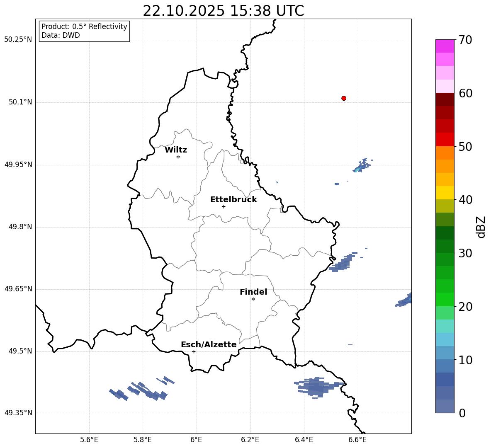Image resolution: width=491 pixels, height=448 pixels.
Task: Click the 50.1°N latitude label
Action: (x=20, y=102)
